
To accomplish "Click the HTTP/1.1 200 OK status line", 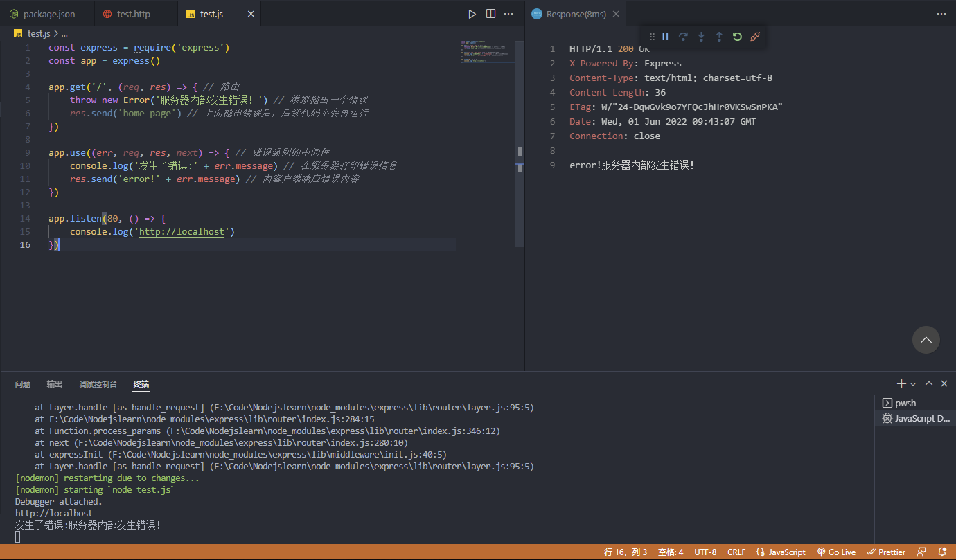I will coord(610,48).
